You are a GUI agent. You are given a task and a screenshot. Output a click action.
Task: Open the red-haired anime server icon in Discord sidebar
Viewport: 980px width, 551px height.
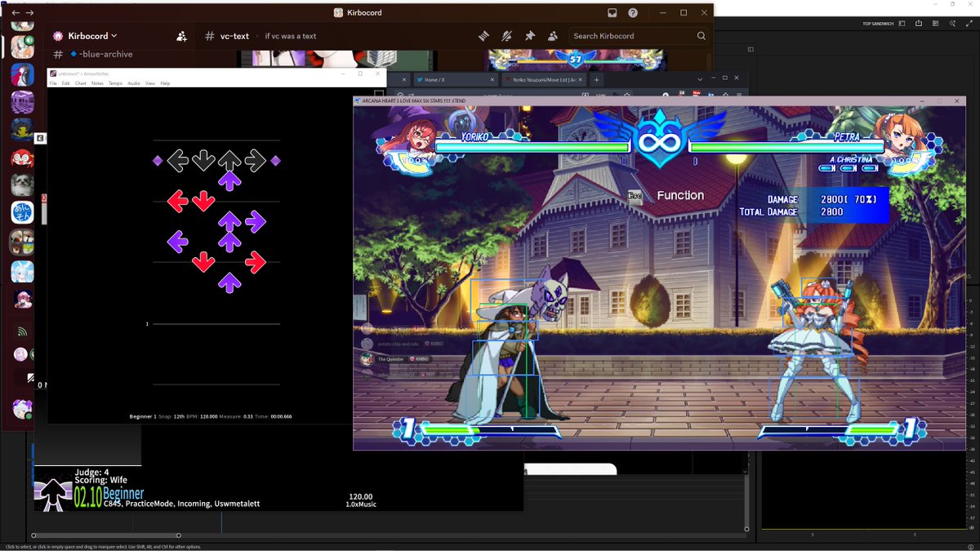pos(22,158)
